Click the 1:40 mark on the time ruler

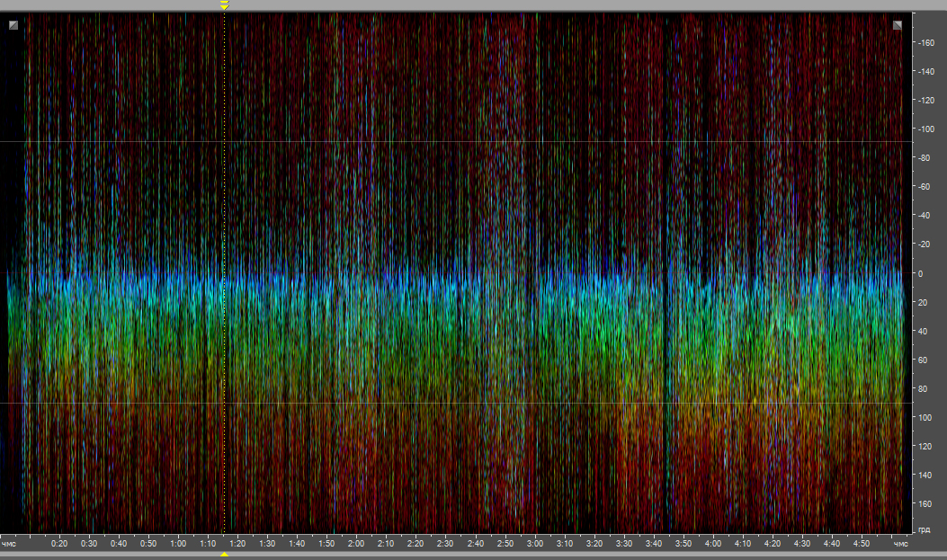pyautogui.click(x=297, y=544)
